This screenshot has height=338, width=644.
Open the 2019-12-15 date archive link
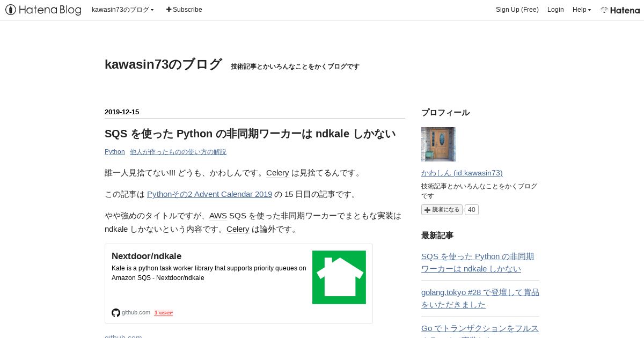click(x=122, y=112)
